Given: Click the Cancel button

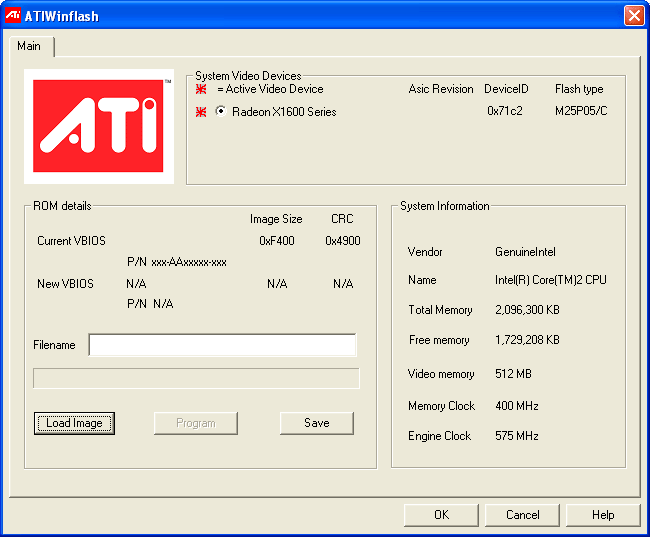Looking at the screenshot, I should [x=522, y=515].
